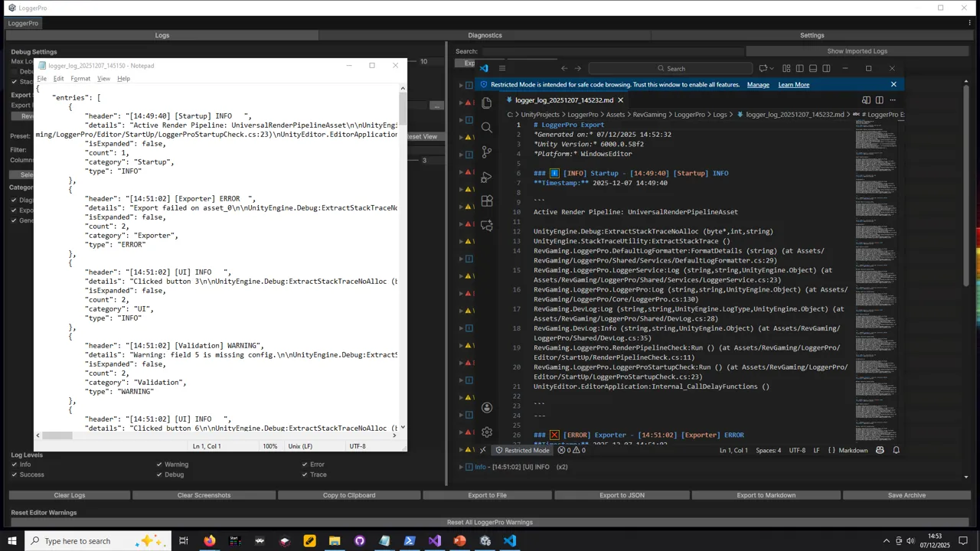
Task: Open the Manage gear in VS Code activity bar
Action: [487, 432]
